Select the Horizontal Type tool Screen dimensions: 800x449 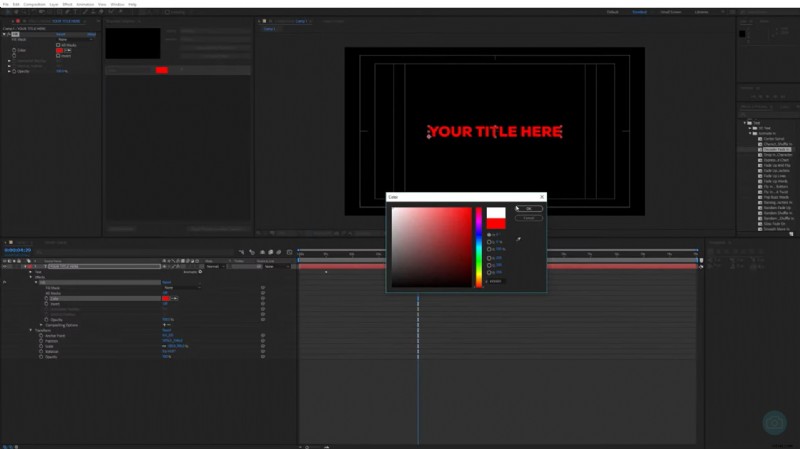(76, 12)
